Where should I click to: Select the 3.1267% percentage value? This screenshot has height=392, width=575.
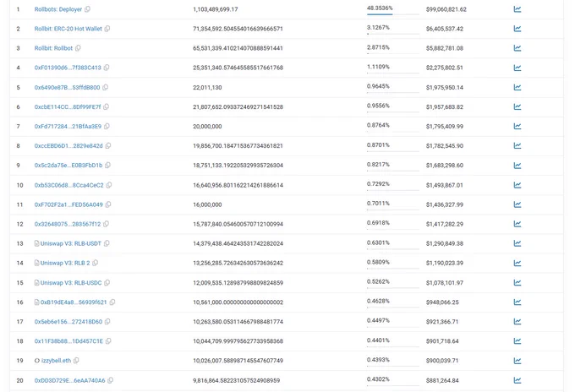coord(378,28)
